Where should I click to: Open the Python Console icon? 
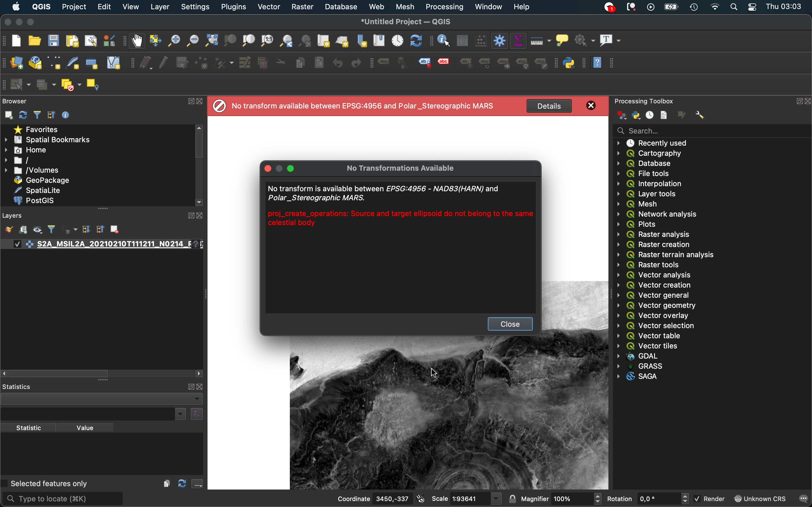(569, 63)
